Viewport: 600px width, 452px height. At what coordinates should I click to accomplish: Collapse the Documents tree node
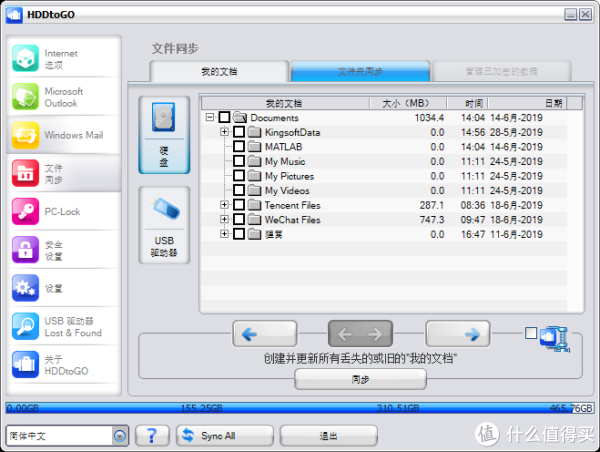tap(209, 117)
